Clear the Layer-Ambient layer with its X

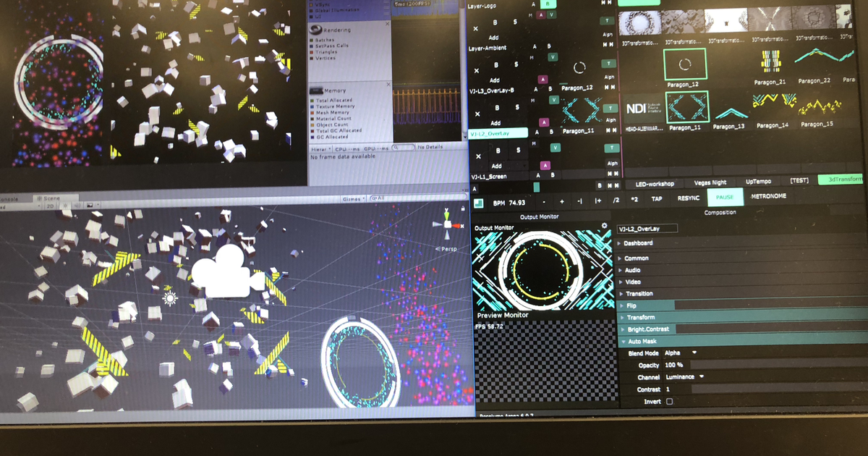475,29
